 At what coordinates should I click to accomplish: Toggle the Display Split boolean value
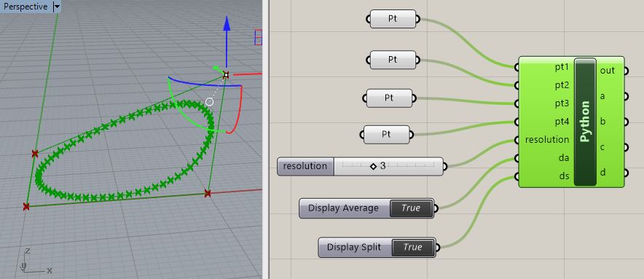[413, 248]
